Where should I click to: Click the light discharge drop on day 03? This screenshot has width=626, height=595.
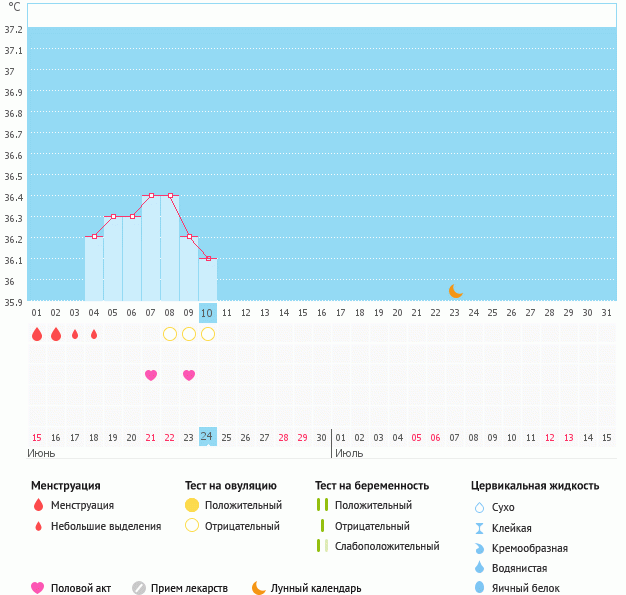[x=75, y=334]
